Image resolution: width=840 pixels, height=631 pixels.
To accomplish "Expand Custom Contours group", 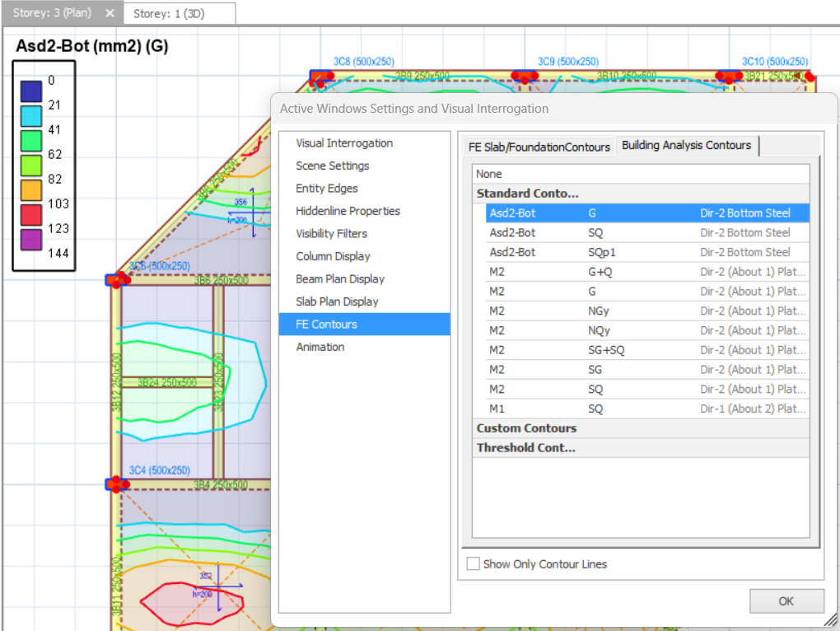I will click(x=526, y=428).
